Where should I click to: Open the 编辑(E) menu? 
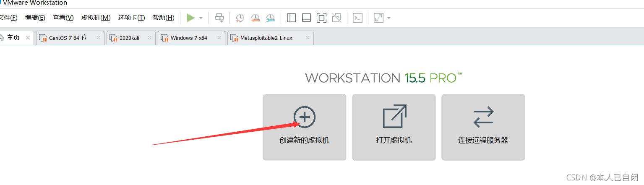pos(35,18)
